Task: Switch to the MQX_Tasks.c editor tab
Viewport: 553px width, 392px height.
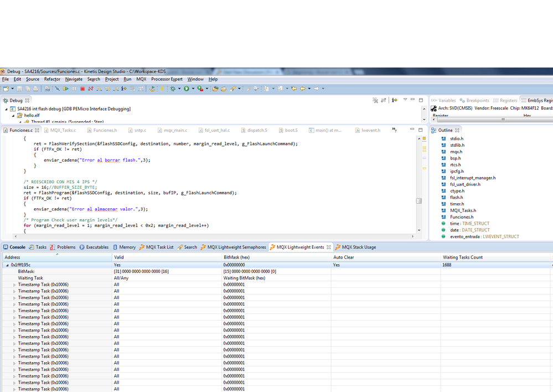Action: click(60, 130)
